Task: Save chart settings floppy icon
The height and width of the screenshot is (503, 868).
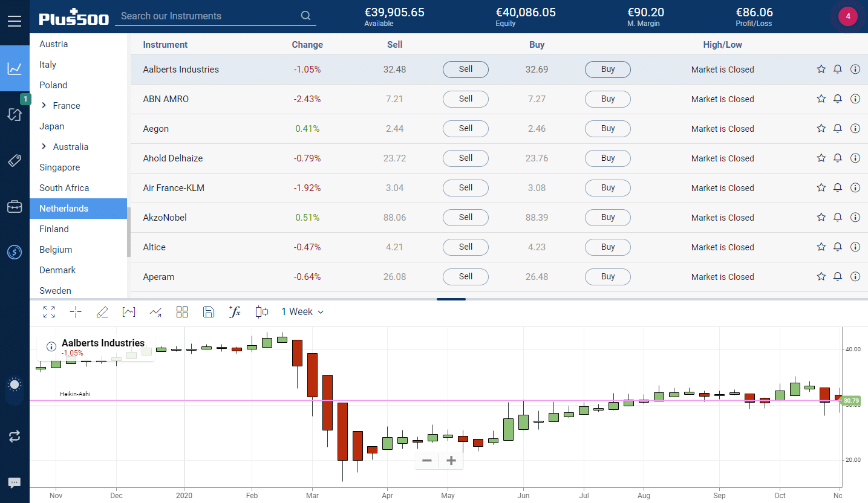Action: (209, 312)
